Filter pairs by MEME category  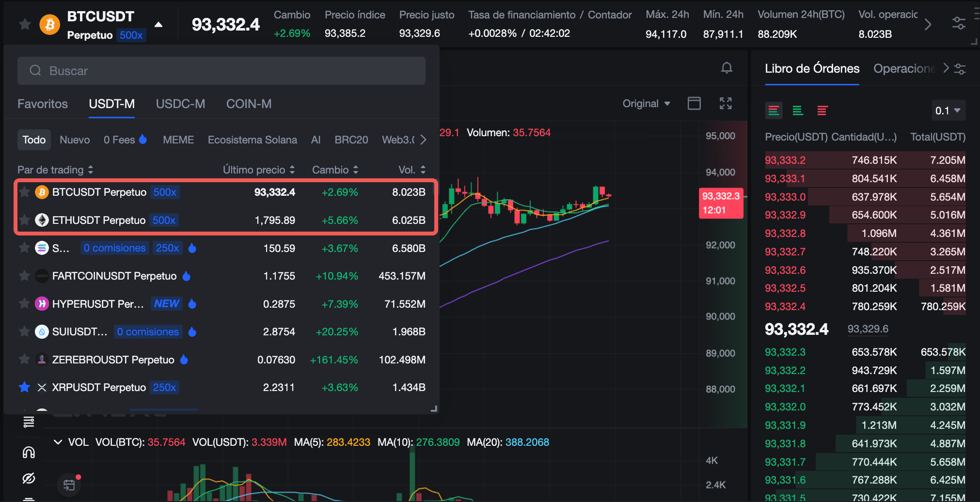[x=178, y=140]
